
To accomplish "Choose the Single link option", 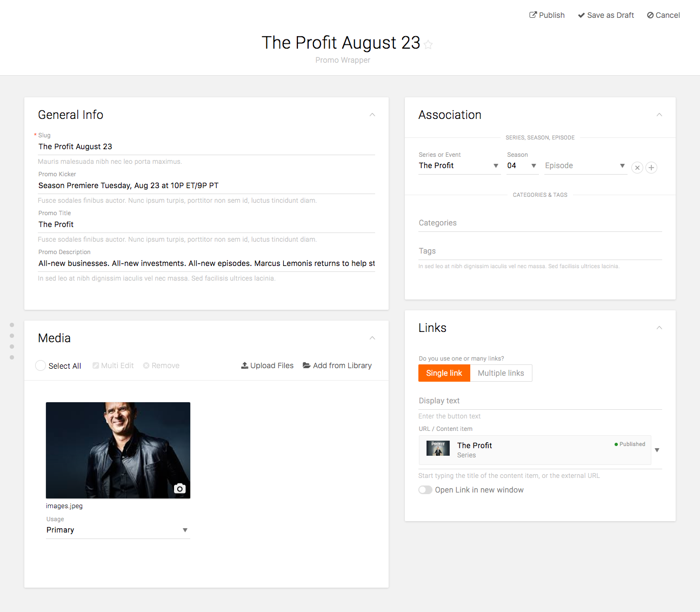I will [x=444, y=373].
